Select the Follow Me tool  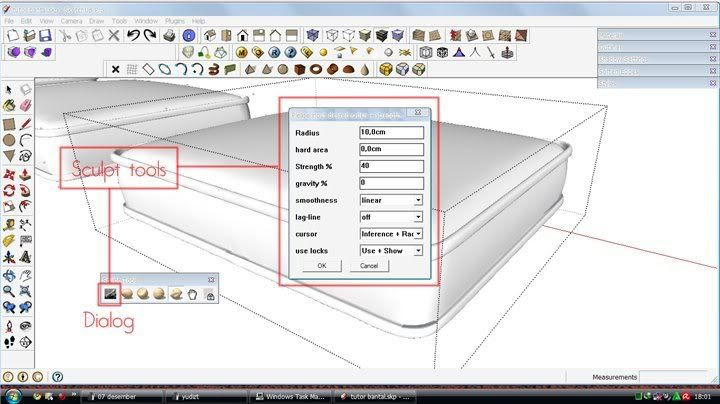point(25,190)
